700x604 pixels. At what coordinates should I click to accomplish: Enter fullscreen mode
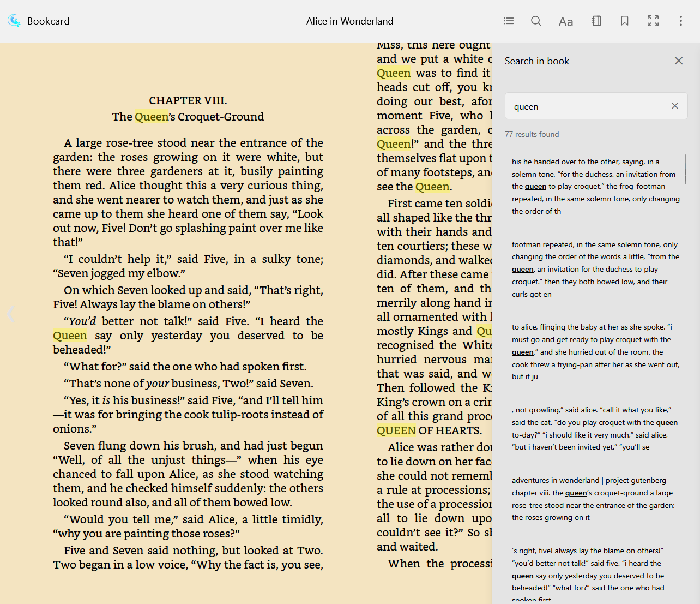(653, 21)
